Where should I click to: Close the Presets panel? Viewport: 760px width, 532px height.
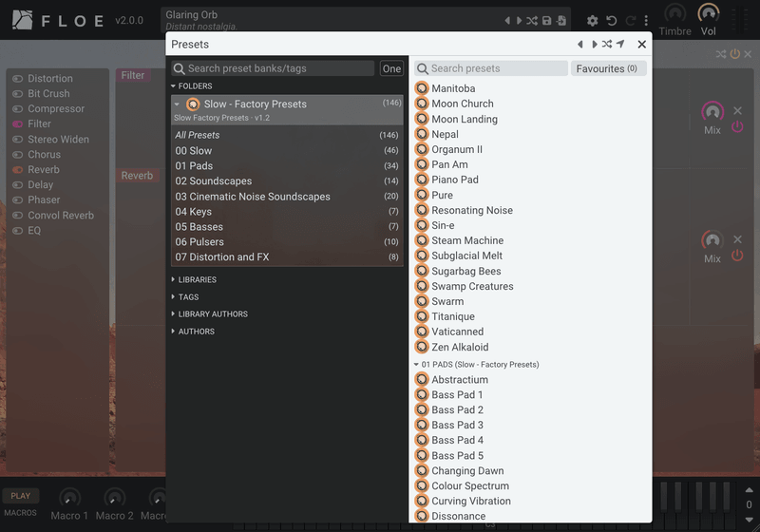pos(642,45)
